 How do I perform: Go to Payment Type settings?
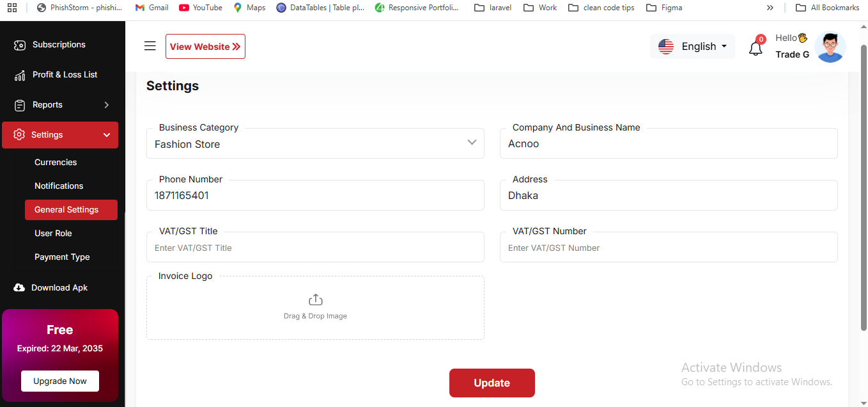point(62,257)
